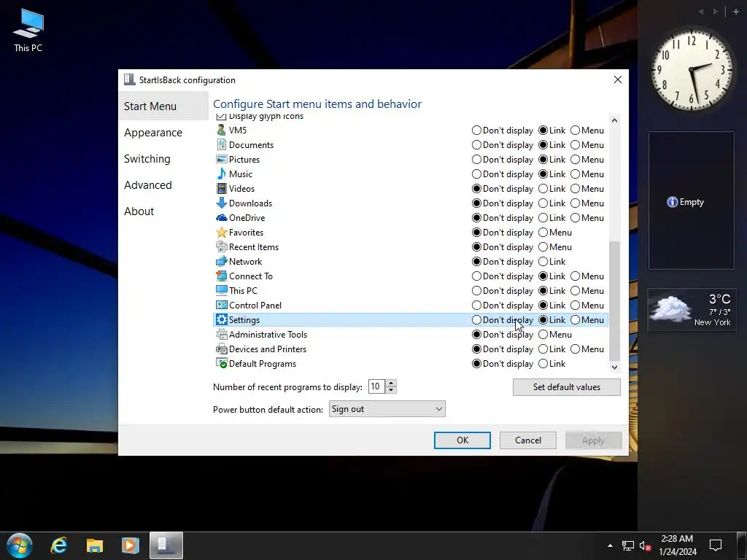Add gadget with sidebar plus icon

[x=735, y=12]
